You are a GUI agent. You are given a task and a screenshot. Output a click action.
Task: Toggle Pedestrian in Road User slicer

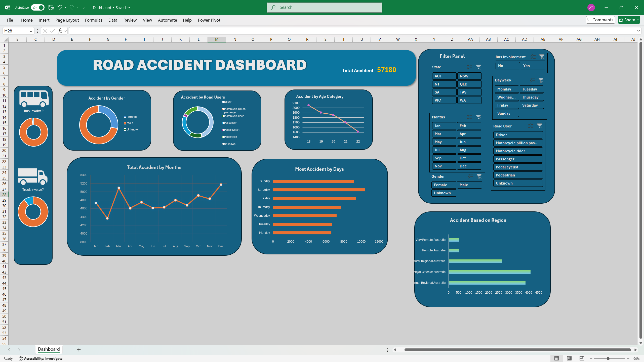[x=518, y=175]
